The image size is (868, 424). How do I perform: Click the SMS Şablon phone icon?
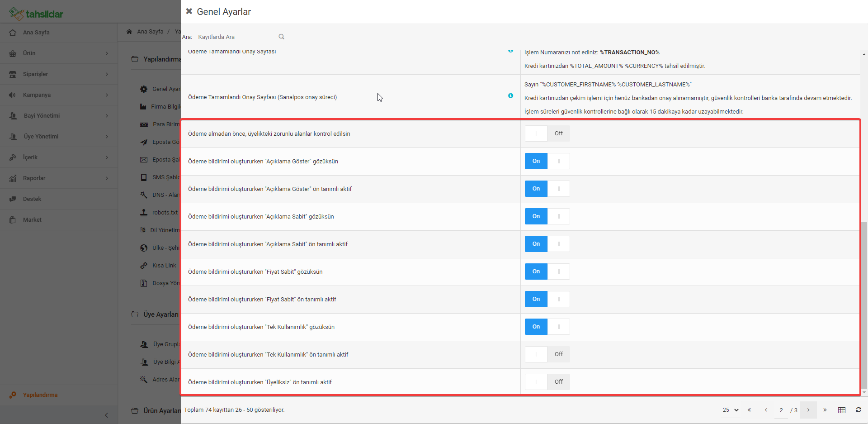(144, 177)
